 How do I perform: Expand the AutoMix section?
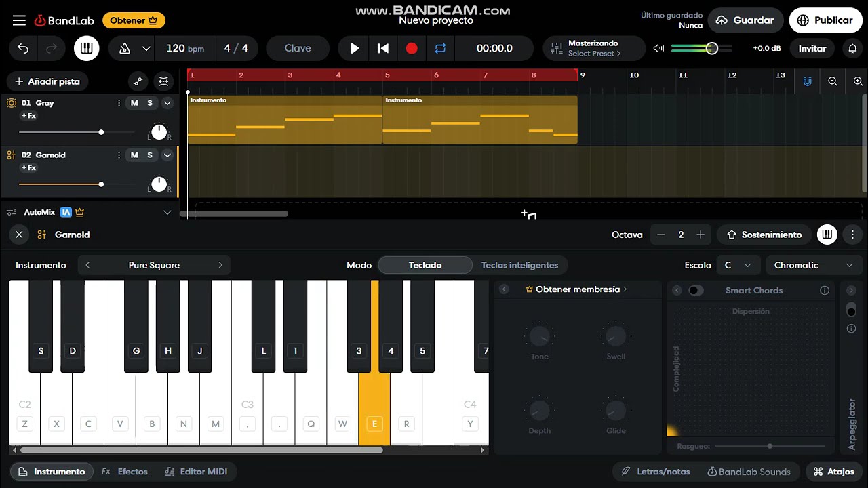[167, 212]
